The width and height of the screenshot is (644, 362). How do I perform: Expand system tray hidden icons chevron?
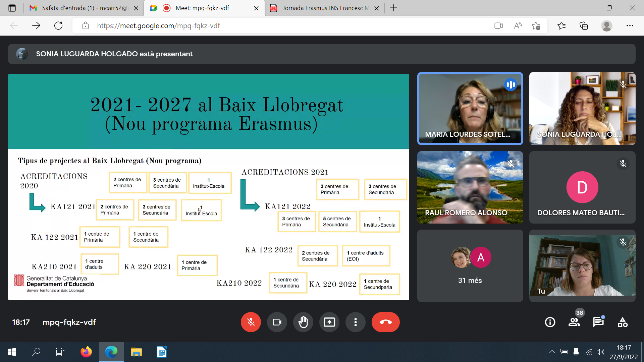click(551, 352)
